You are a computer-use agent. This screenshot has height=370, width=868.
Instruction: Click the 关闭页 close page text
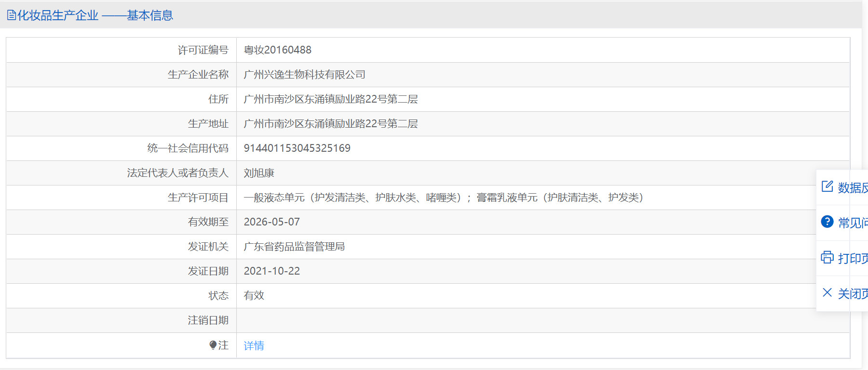click(x=853, y=293)
